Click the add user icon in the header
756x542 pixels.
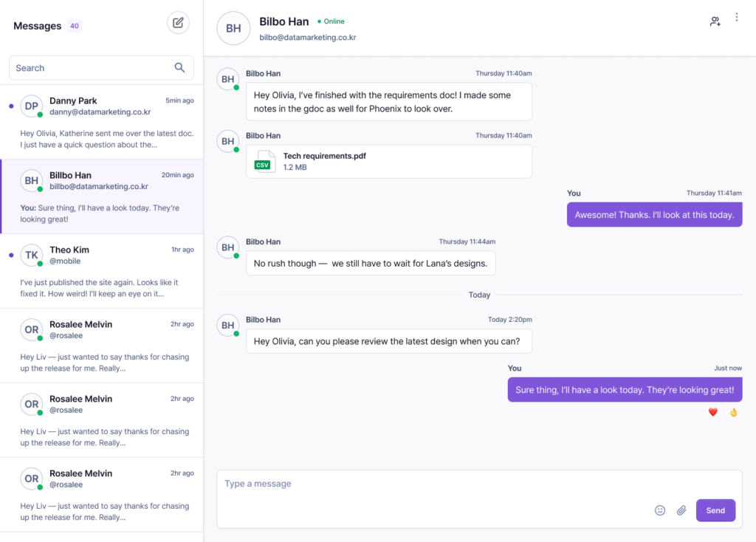715,21
